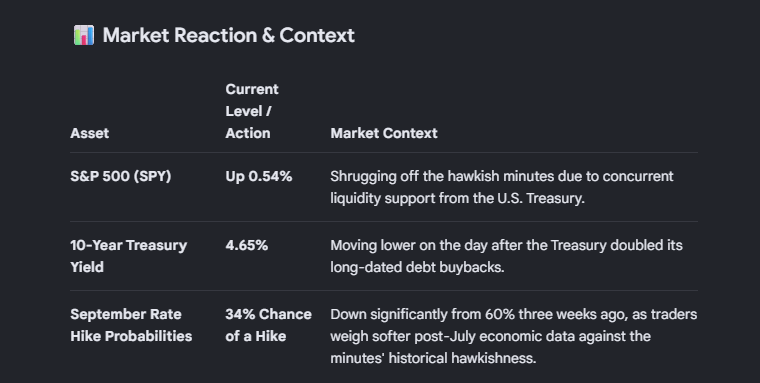Select the Asset column header
Screen dimensions: 760x383
90,133
